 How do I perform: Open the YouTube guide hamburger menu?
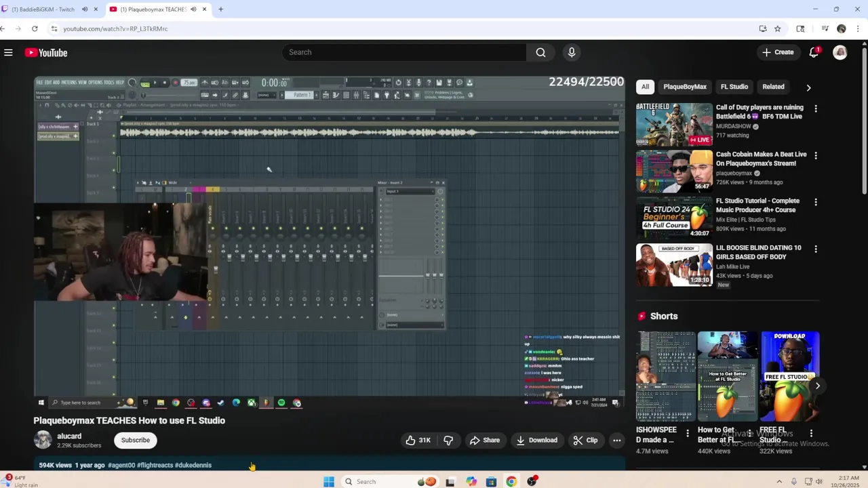click(x=8, y=52)
